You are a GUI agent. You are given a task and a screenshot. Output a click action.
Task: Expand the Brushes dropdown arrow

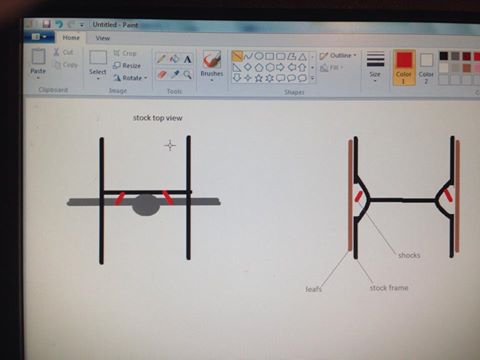tap(212, 80)
